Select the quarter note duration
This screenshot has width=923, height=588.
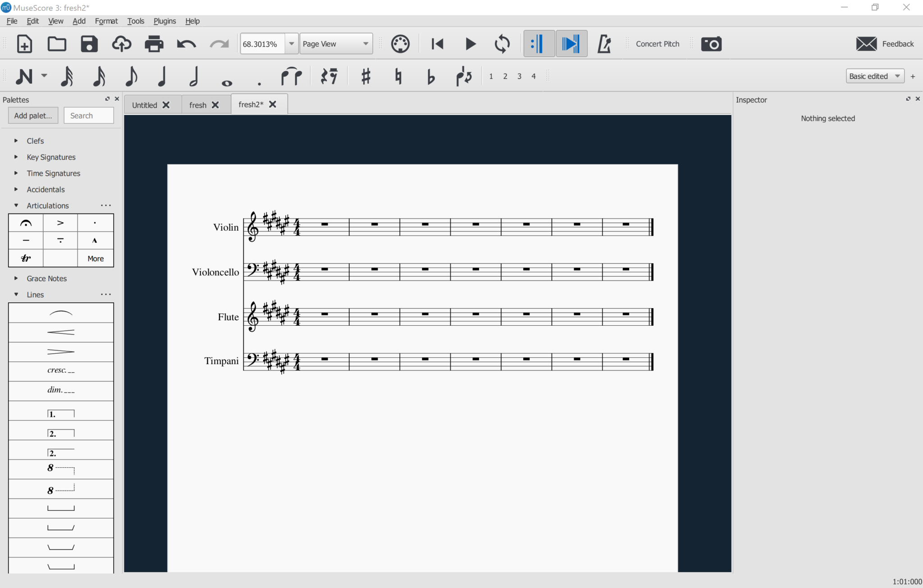coord(162,76)
